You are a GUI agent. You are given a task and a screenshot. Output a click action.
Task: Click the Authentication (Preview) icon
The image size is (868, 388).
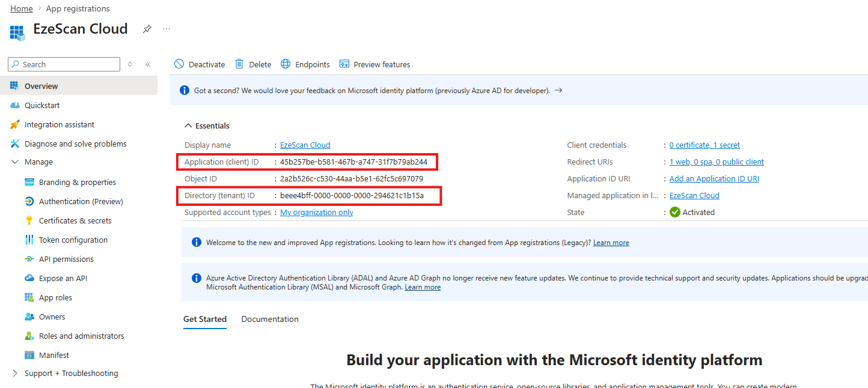(x=29, y=201)
